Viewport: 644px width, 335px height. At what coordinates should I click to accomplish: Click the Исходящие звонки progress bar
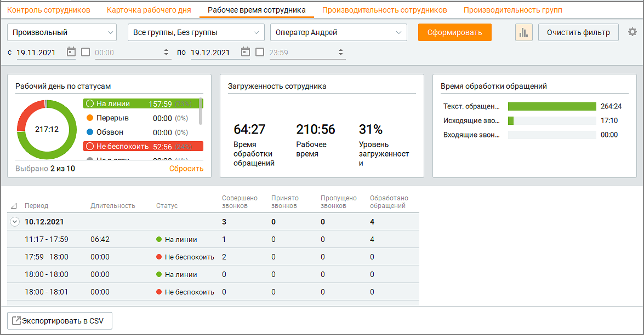pyautogui.click(x=552, y=120)
